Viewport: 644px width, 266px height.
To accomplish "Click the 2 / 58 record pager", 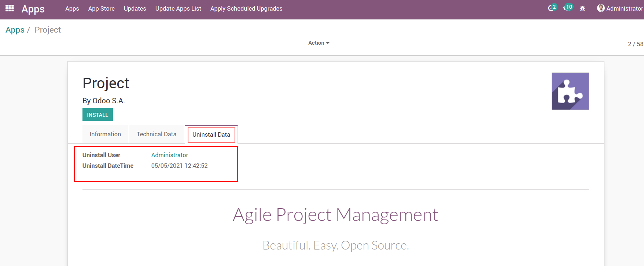I will tap(635, 44).
